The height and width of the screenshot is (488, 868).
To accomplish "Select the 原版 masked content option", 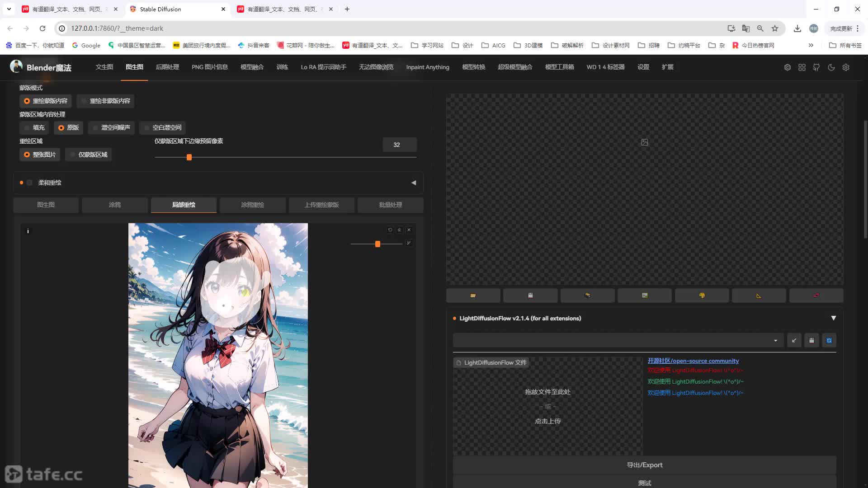I will tap(69, 127).
